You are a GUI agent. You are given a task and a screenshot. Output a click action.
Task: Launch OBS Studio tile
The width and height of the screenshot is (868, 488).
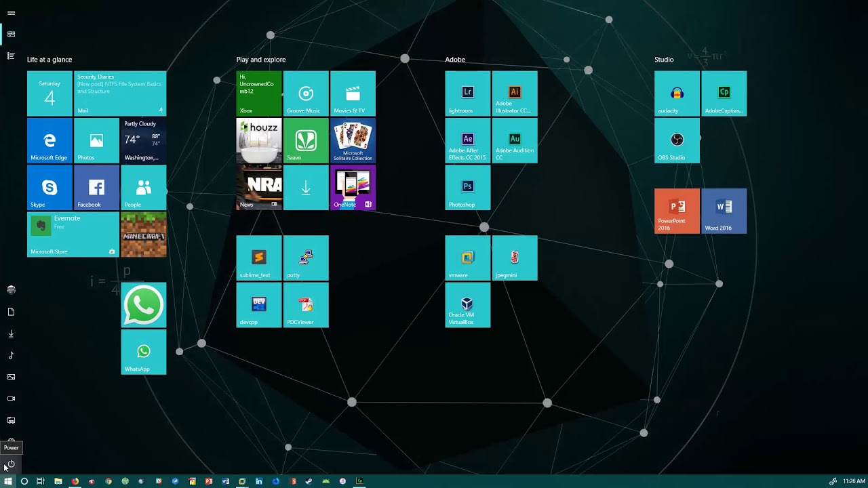click(677, 140)
